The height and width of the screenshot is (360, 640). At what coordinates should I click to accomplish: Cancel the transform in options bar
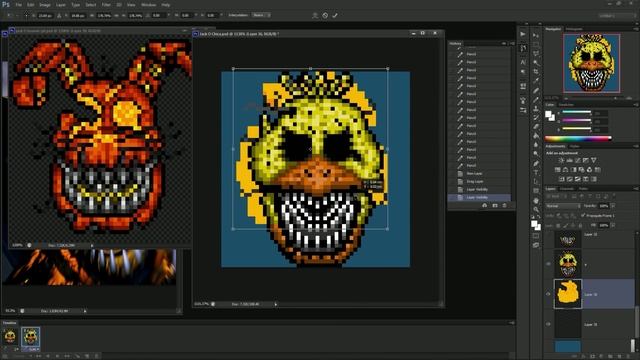pyautogui.click(x=325, y=16)
